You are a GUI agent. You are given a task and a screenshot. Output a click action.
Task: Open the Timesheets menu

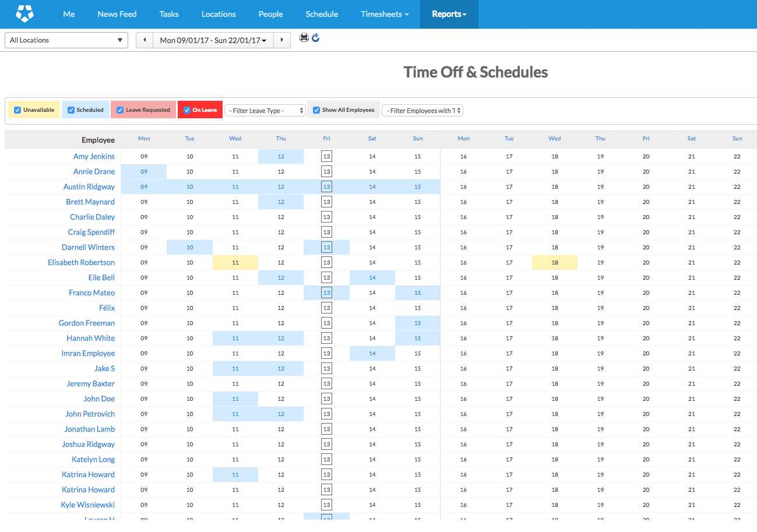[384, 14]
